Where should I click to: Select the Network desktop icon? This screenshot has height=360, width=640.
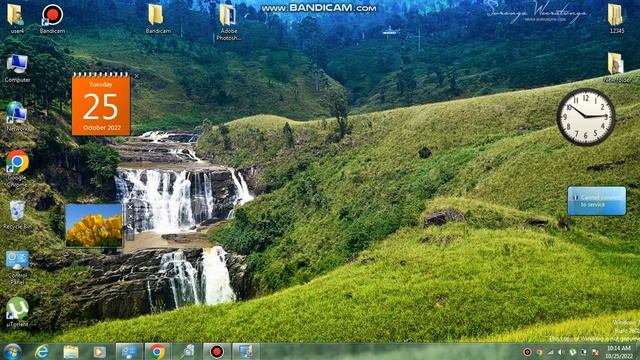pyautogui.click(x=16, y=113)
